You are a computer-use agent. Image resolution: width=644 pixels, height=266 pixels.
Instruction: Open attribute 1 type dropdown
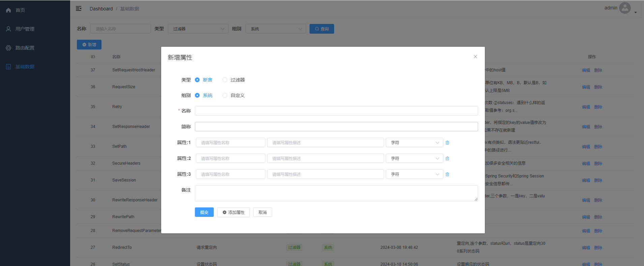pos(414,143)
